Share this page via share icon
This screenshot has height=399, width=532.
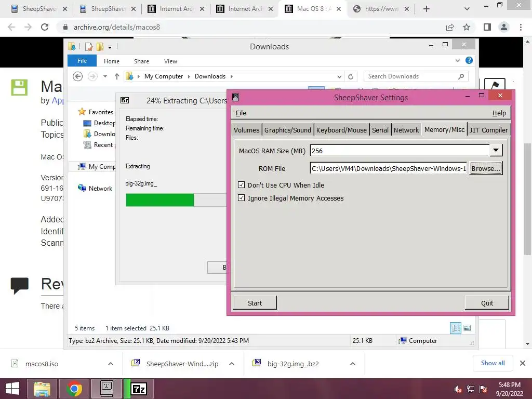450,27
